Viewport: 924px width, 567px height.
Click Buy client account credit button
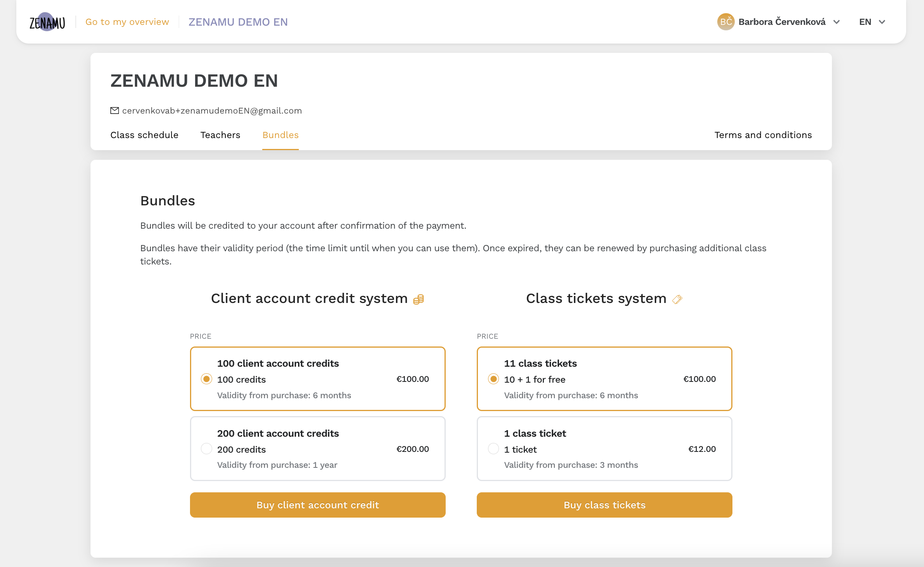click(x=317, y=504)
